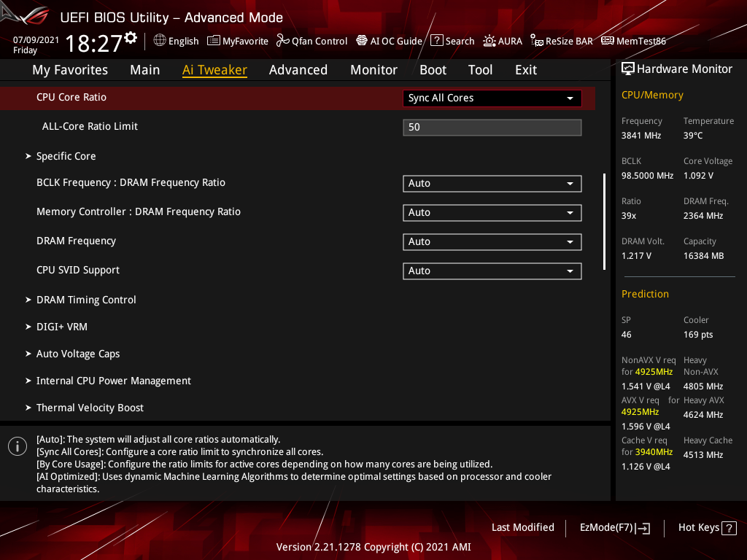
Task: Expand DRAM Timing Control submenu
Action: click(x=86, y=300)
